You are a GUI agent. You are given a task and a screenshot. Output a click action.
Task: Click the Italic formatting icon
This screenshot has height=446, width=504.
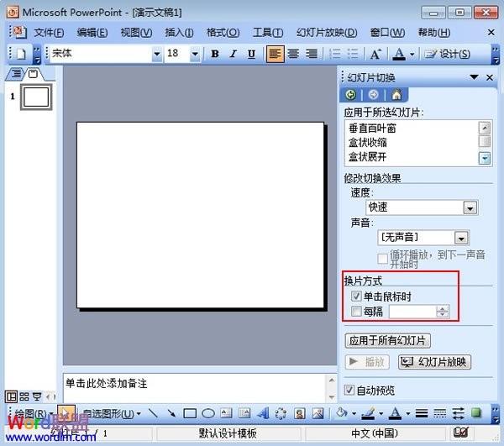(x=234, y=54)
